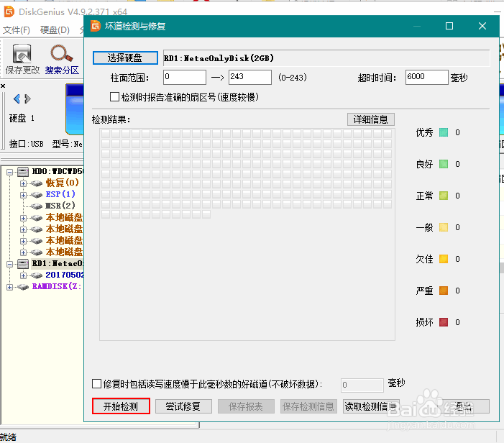Screen dimensions: 504x443
Task: Click the partition icon beside 20170502
Action: point(37,275)
